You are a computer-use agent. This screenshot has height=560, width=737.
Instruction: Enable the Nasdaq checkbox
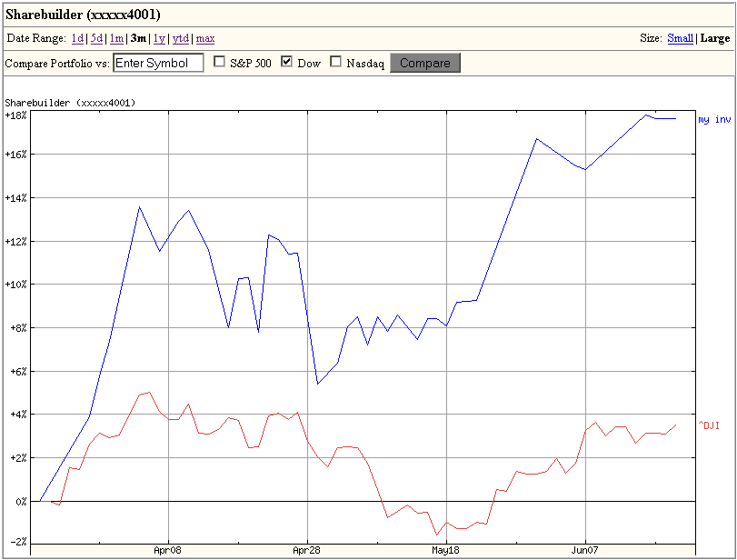pyautogui.click(x=335, y=62)
